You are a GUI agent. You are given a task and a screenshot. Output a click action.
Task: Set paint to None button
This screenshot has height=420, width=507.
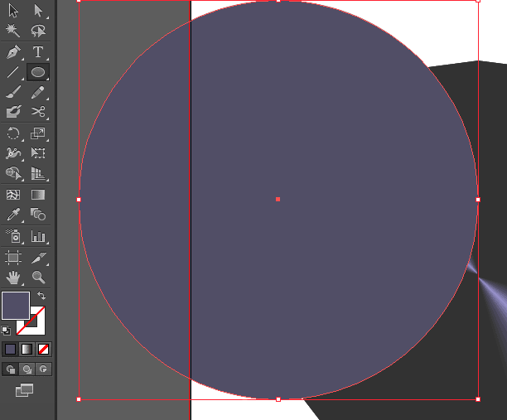[x=43, y=350]
